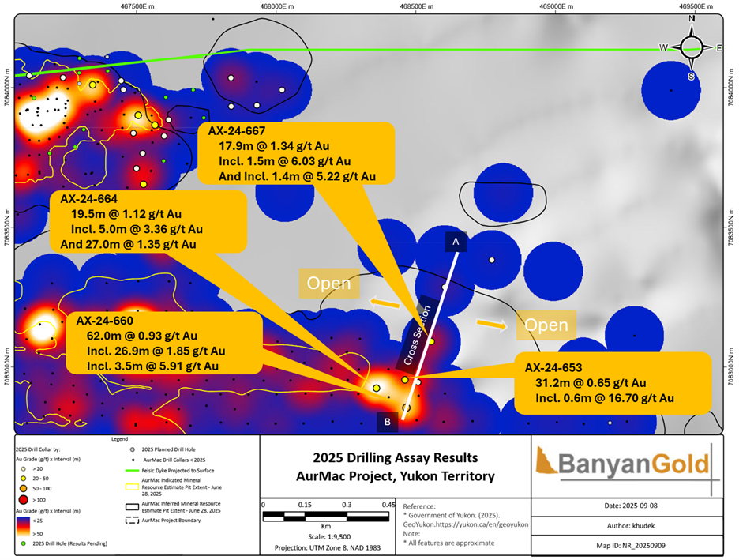Viewport: 739px width, 560px height.
Task: Open the AX-24-664 results callout
Action: pyautogui.click(x=148, y=221)
